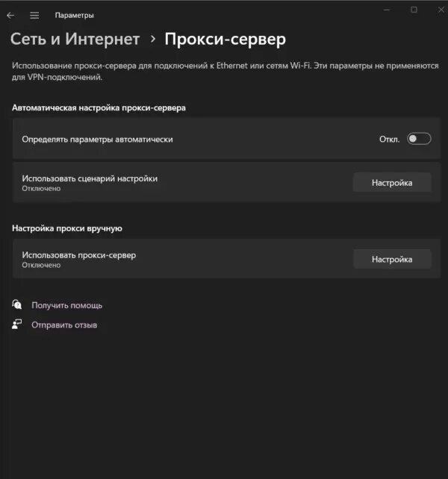
Task: Maximize the Settings window
Action: pyautogui.click(x=414, y=10)
